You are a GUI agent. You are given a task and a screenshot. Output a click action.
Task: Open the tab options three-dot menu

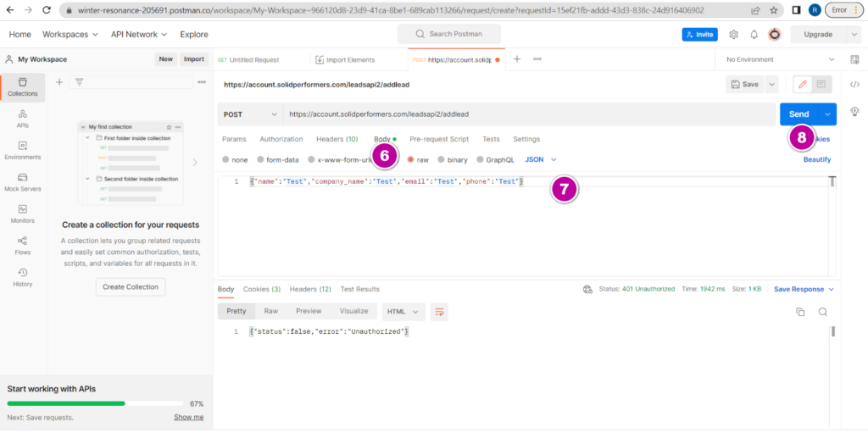[537, 59]
